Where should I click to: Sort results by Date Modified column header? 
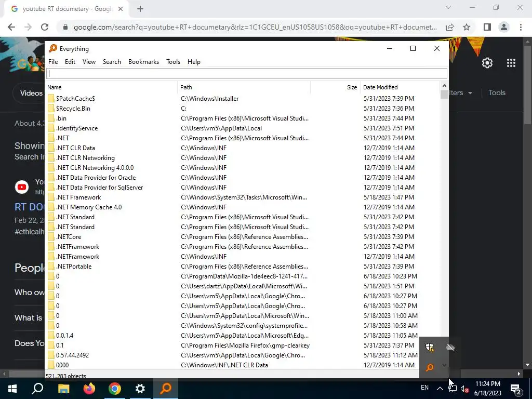click(400, 87)
